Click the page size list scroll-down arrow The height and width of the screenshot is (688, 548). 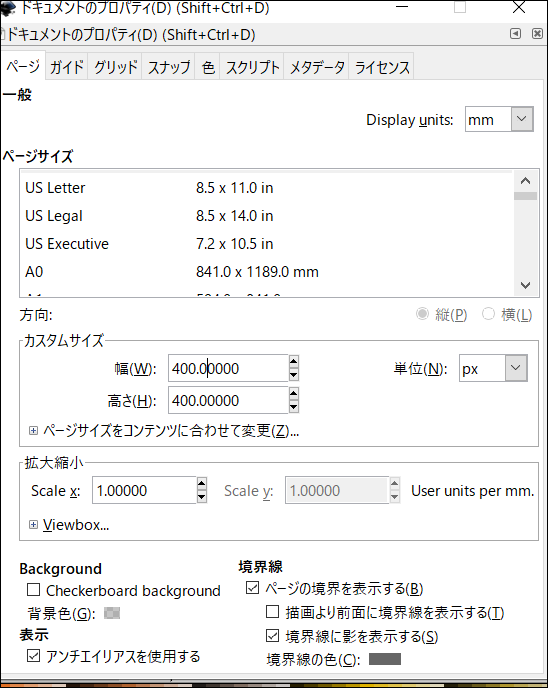[x=525, y=285]
